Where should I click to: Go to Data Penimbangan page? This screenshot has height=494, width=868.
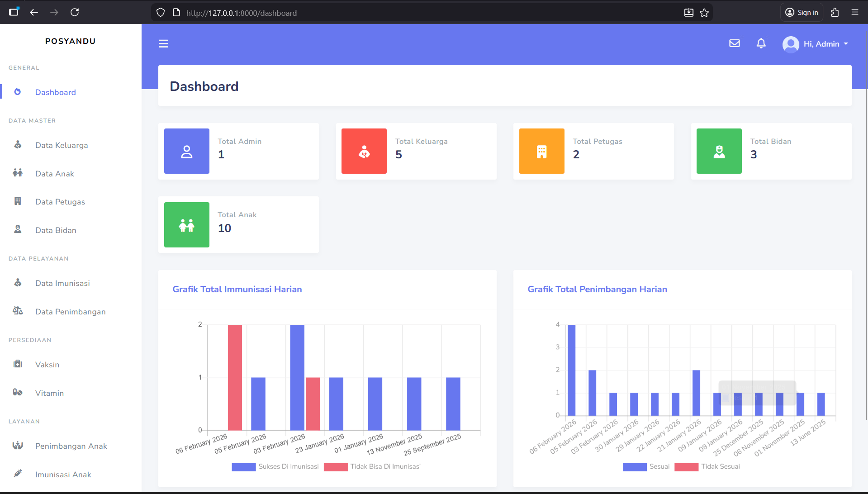(x=71, y=312)
